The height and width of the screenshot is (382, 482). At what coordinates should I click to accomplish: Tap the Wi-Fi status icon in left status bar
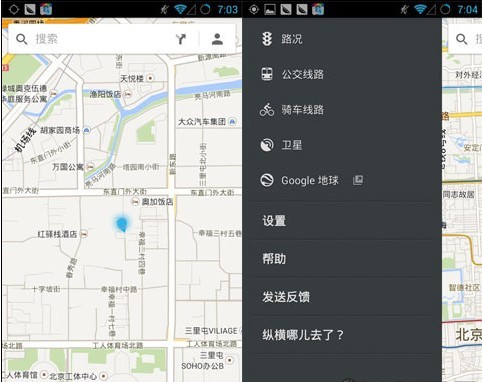[180, 9]
